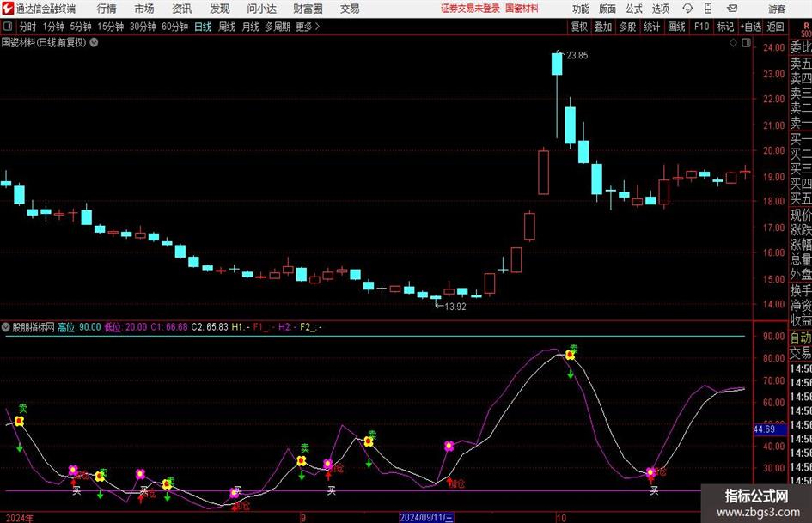
Task: Click the 2024/09/11 date marker on timeline
Action: [x=427, y=517]
